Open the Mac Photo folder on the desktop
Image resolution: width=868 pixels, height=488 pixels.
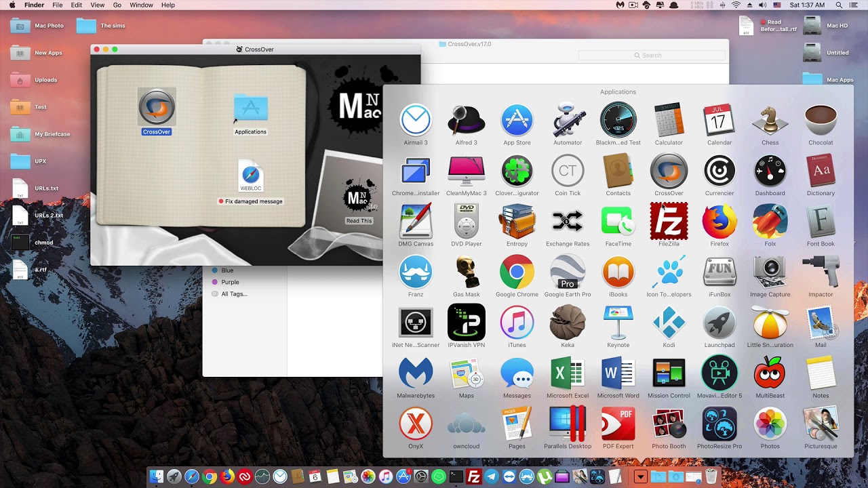(x=20, y=26)
